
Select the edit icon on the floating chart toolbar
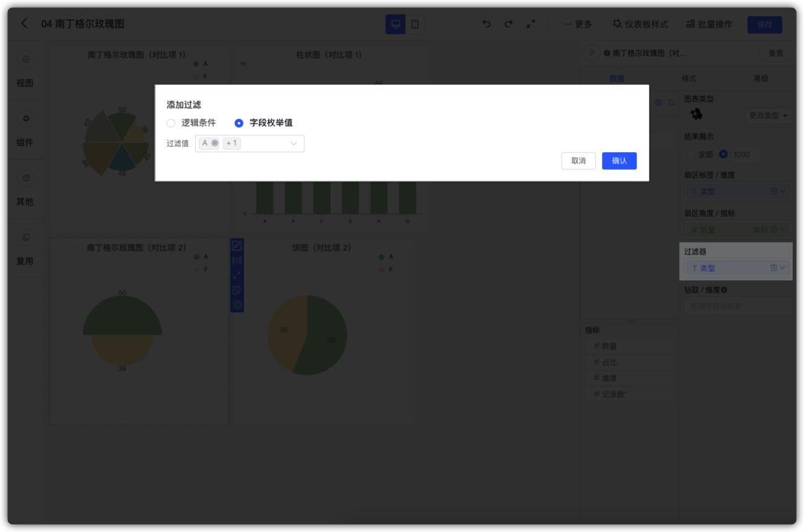point(236,245)
